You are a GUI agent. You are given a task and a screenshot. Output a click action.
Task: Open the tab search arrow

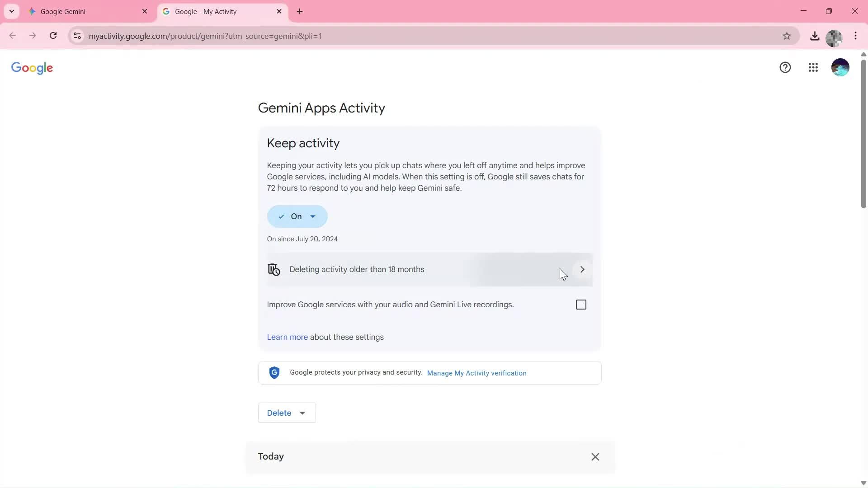tap(12, 11)
